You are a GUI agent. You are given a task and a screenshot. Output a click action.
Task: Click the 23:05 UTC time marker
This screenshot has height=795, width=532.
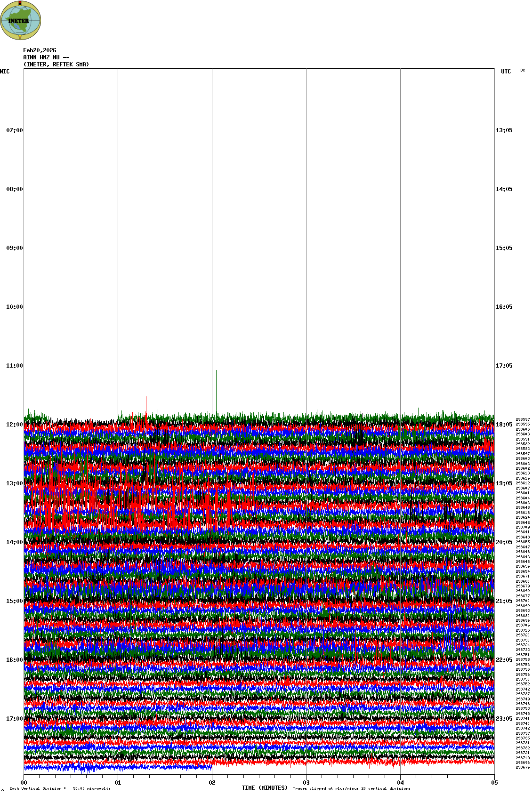point(504,719)
